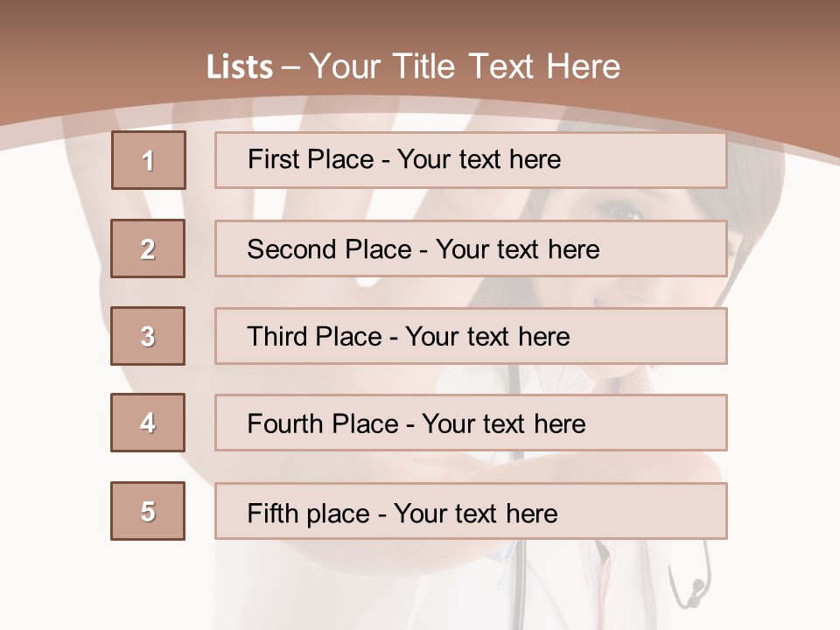Click the number 3 box

point(148,336)
